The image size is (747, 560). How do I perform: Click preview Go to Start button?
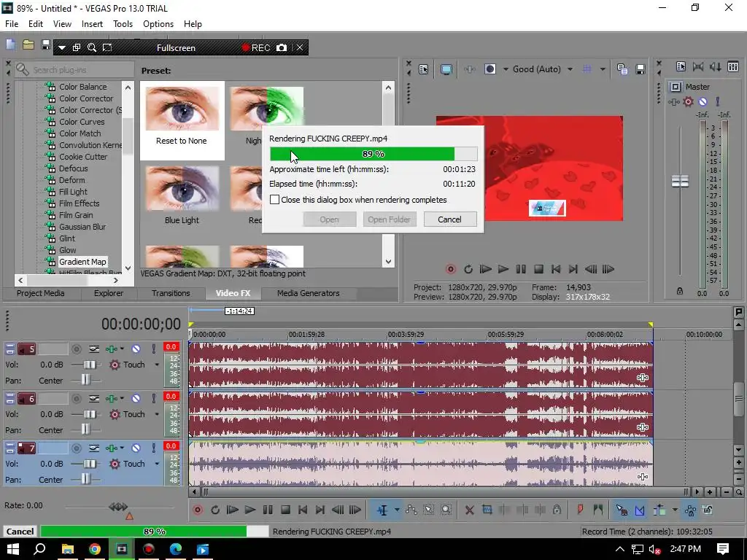click(555, 269)
